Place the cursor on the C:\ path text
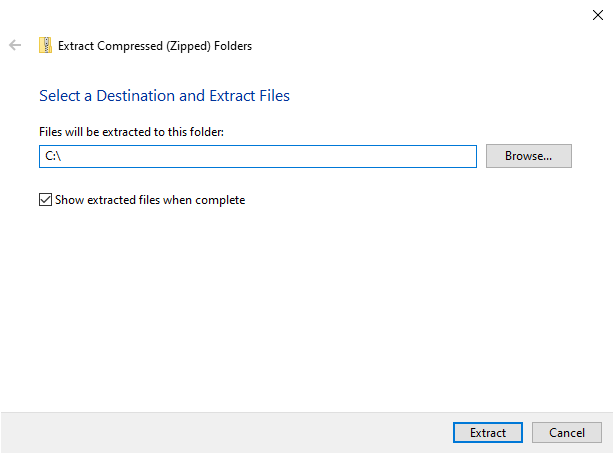The width and height of the screenshot is (614, 454). pyautogui.click(x=54, y=156)
